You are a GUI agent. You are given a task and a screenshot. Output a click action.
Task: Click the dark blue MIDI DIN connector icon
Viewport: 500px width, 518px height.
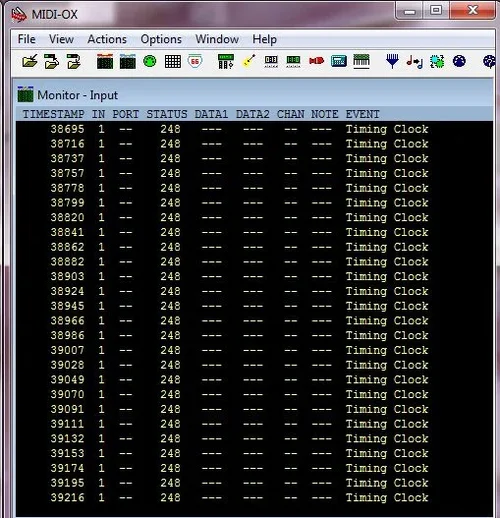pyautogui.click(x=459, y=61)
